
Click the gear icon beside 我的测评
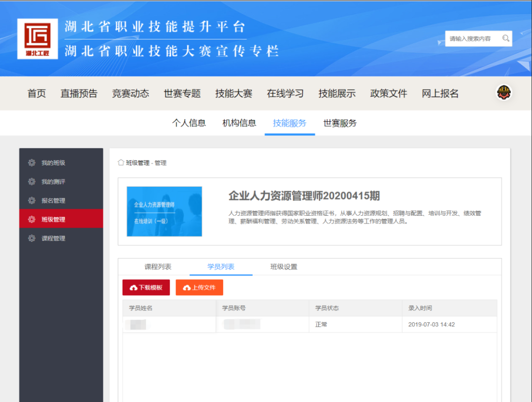[32, 182]
